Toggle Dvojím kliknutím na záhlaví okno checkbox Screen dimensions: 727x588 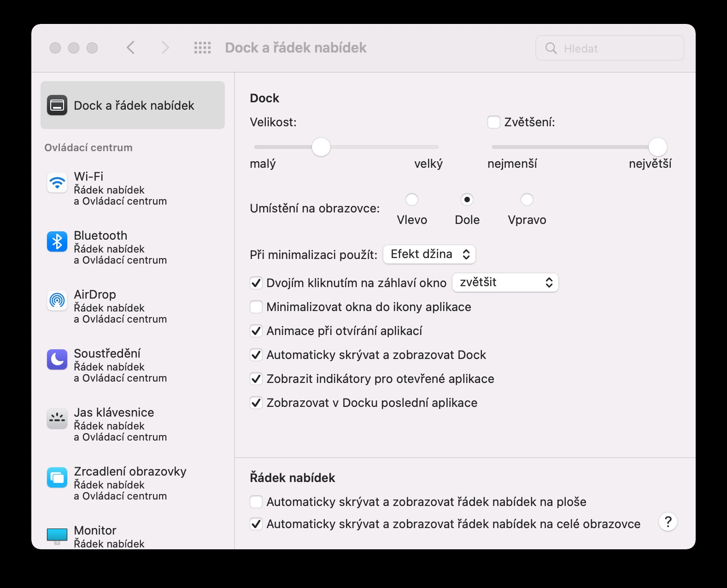[x=256, y=283]
